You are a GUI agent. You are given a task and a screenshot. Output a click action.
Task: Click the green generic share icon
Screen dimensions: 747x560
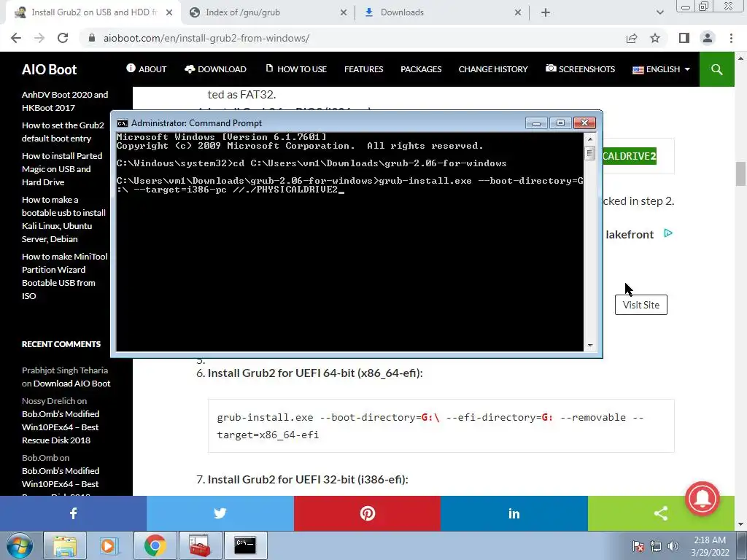point(661,513)
